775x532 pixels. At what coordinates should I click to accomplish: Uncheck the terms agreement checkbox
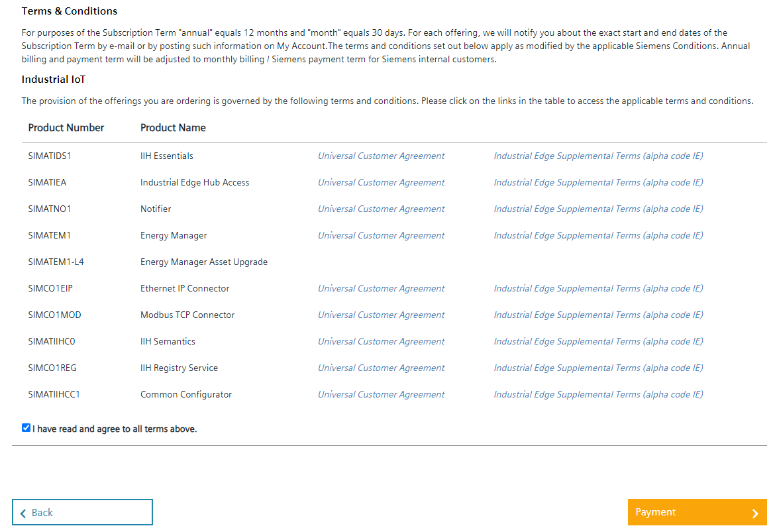click(x=26, y=427)
